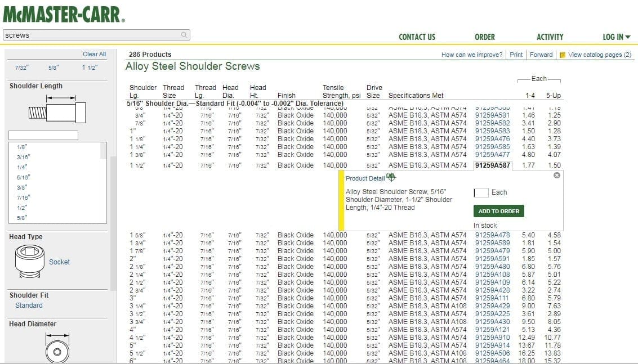
Task: Go to the ORDER tab
Action: (485, 37)
